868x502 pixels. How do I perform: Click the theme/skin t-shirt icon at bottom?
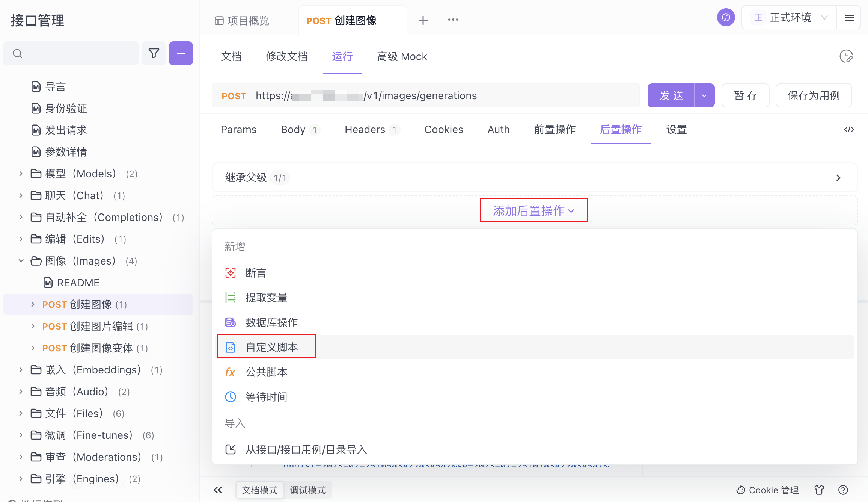(819, 490)
